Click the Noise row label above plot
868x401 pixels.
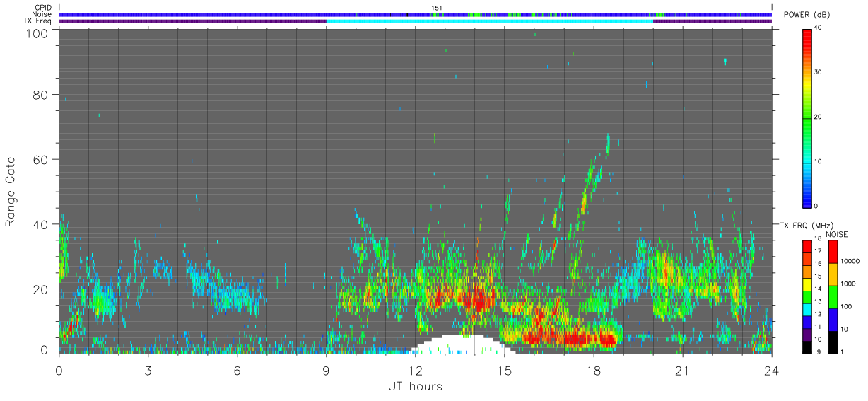[x=42, y=14]
